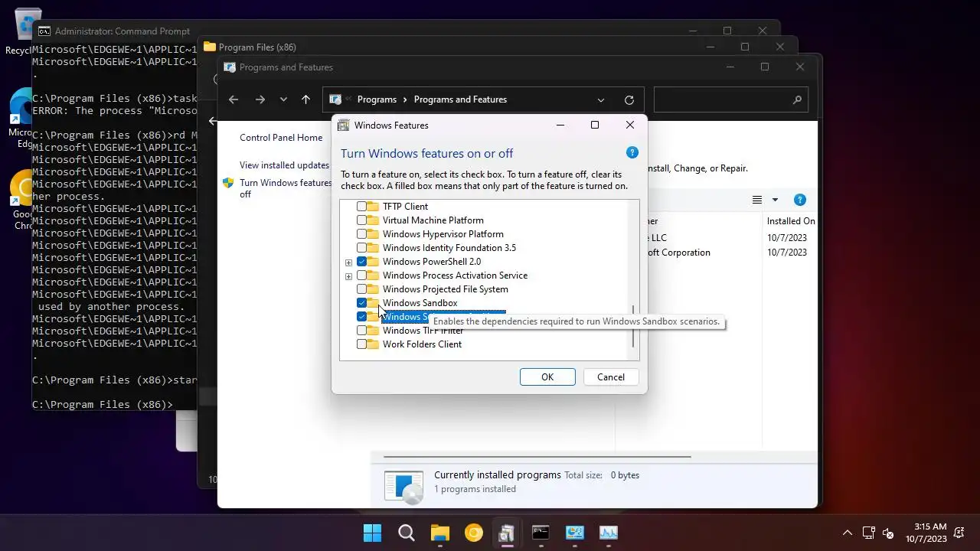
Task: Expand the Windows Process Activation Service node
Action: 348,276
